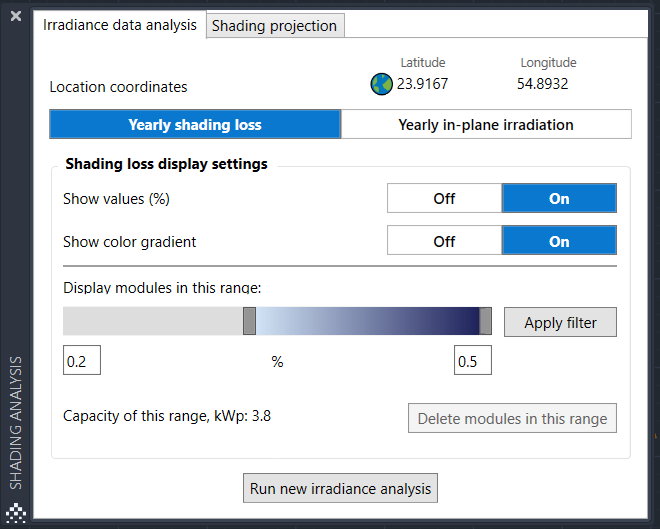This screenshot has width=660, height=529.
Task: Turn Show values (%) On
Action: point(559,199)
